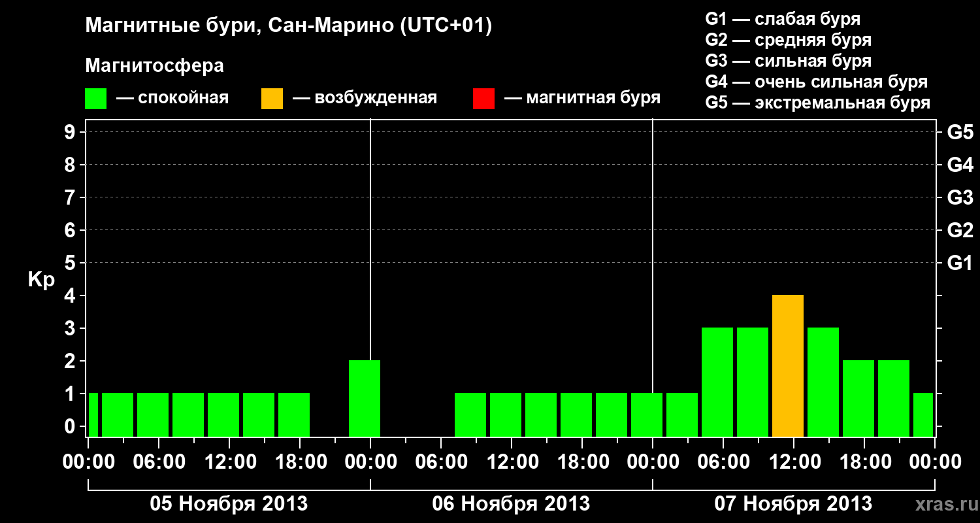Click the 12:00 time label under 06 Ноября
This screenshot has height=523, width=980.
coord(512,462)
